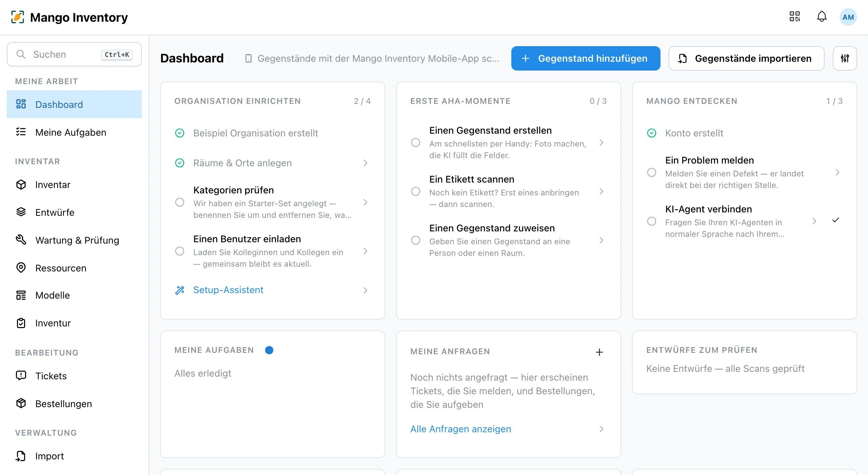Click the Inventur clipboard icon
This screenshot has height=475, width=868.
pyautogui.click(x=21, y=323)
